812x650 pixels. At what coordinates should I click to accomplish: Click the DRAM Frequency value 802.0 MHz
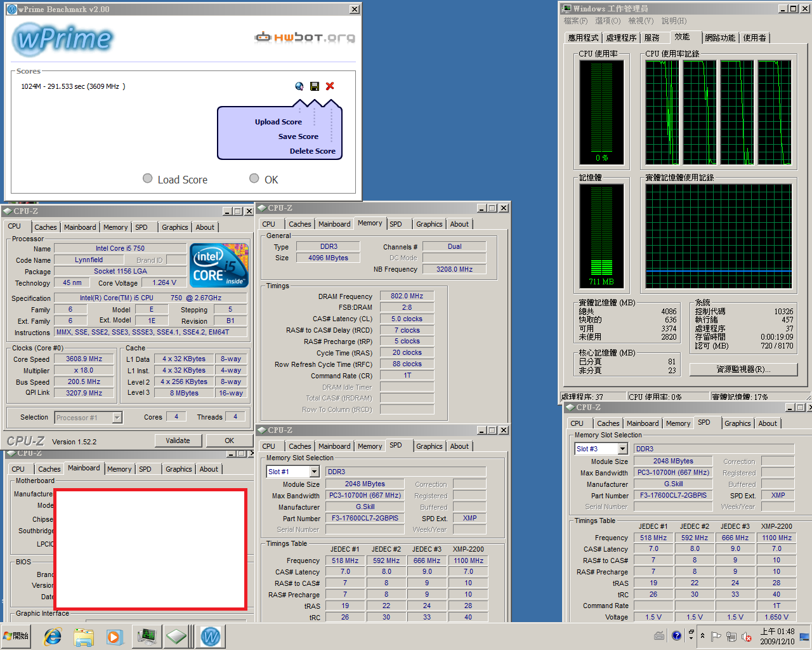[407, 296]
